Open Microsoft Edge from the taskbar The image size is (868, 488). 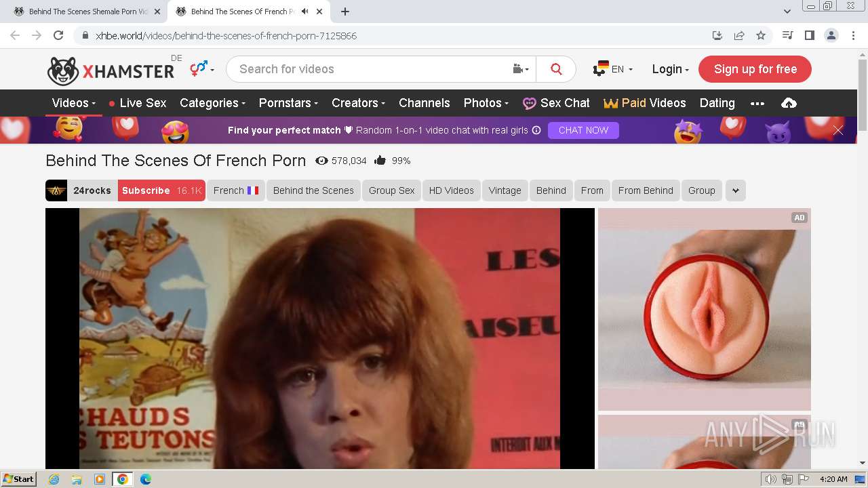[x=146, y=479]
